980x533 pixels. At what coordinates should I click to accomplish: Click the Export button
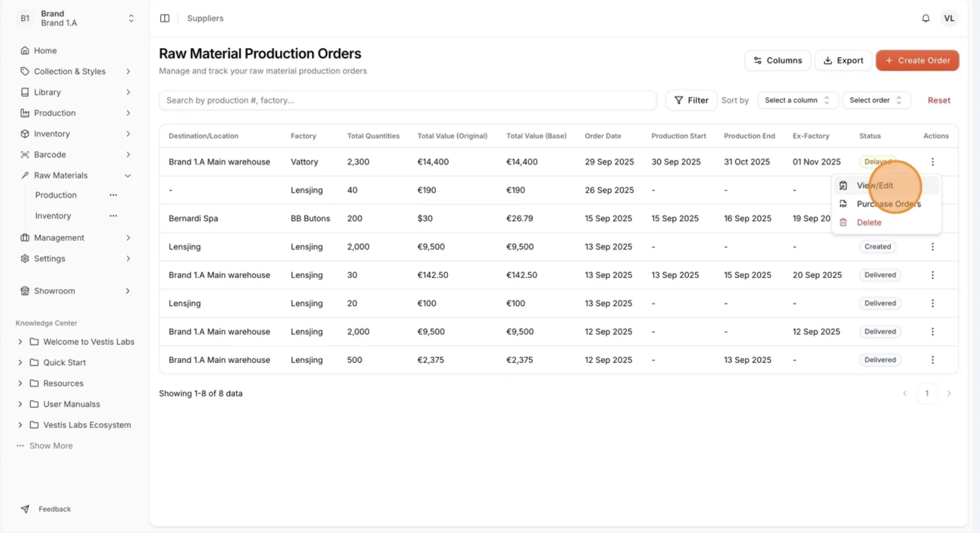click(x=843, y=60)
